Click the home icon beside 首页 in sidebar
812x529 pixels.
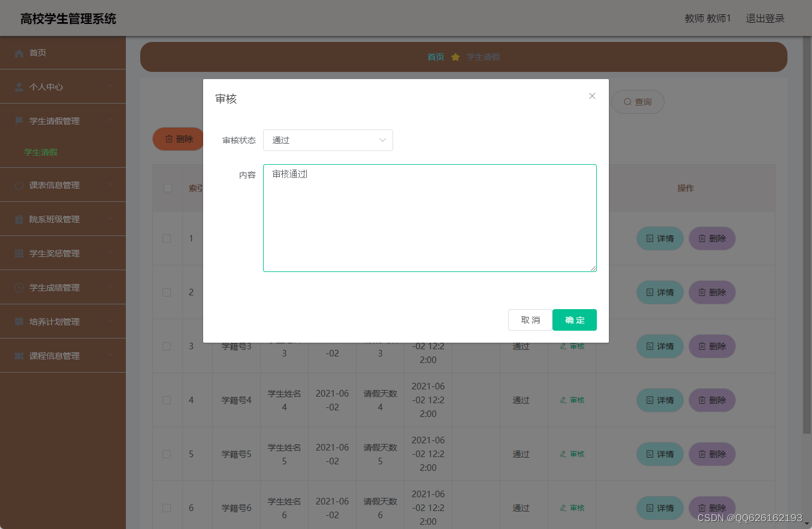click(19, 53)
